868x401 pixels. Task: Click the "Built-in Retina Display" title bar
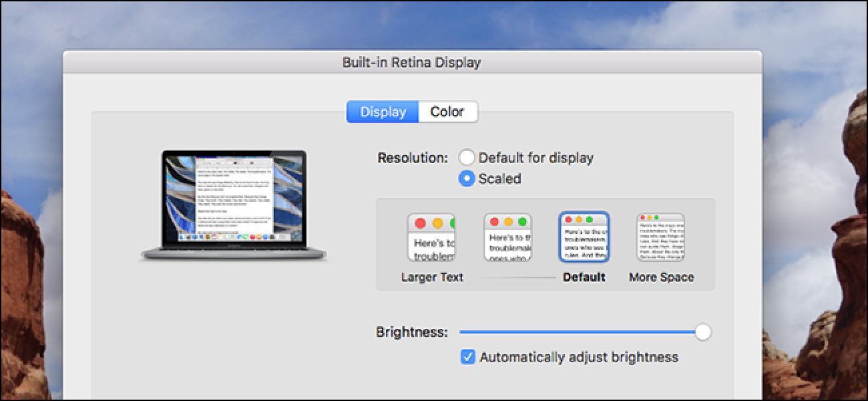tap(412, 61)
